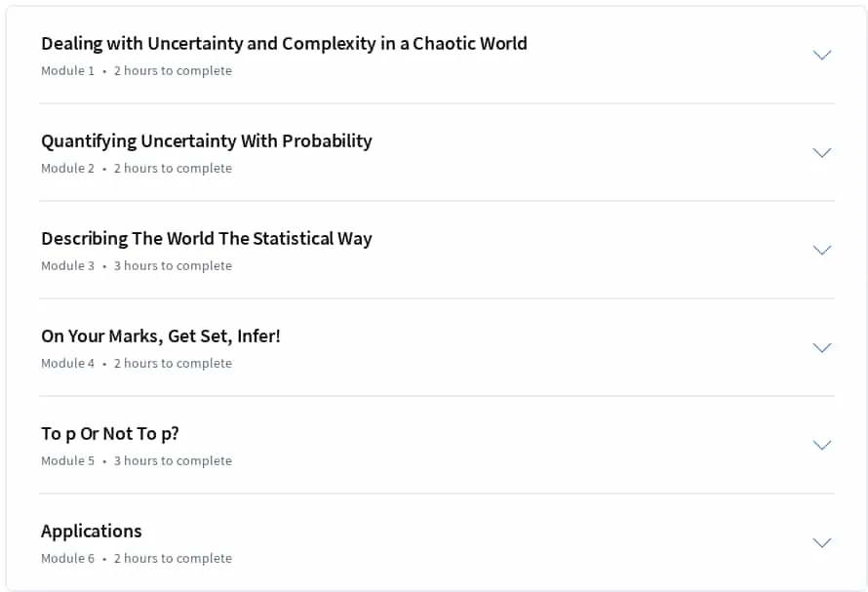Expand Quantifying Uncertainty With Probability chevron
The image size is (868, 592).
click(822, 152)
